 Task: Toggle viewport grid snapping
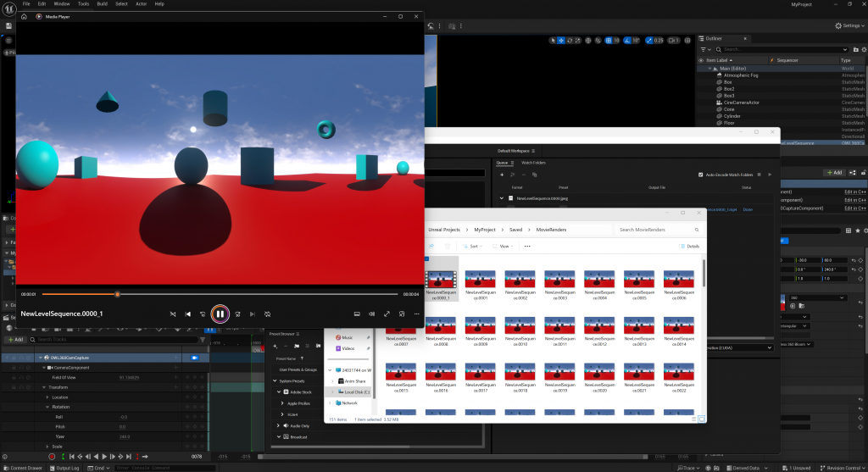click(x=609, y=41)
